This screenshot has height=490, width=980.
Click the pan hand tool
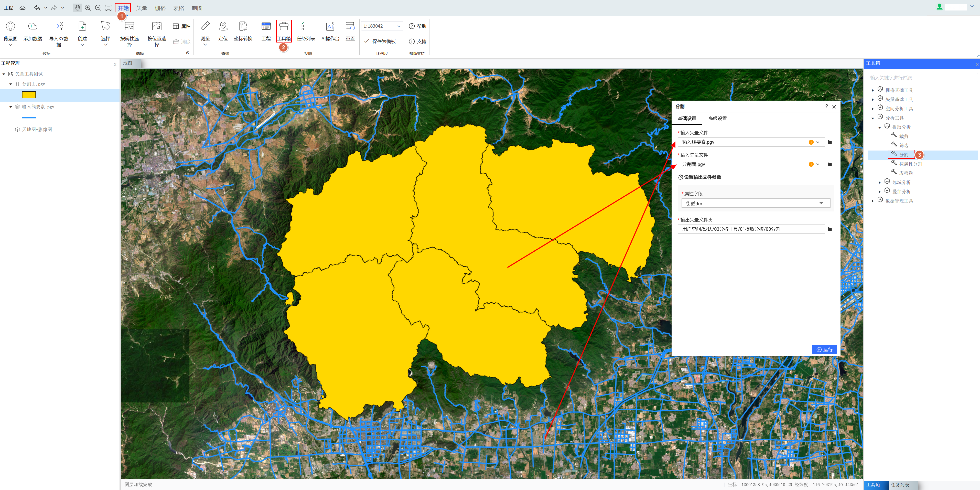point(77,8)
